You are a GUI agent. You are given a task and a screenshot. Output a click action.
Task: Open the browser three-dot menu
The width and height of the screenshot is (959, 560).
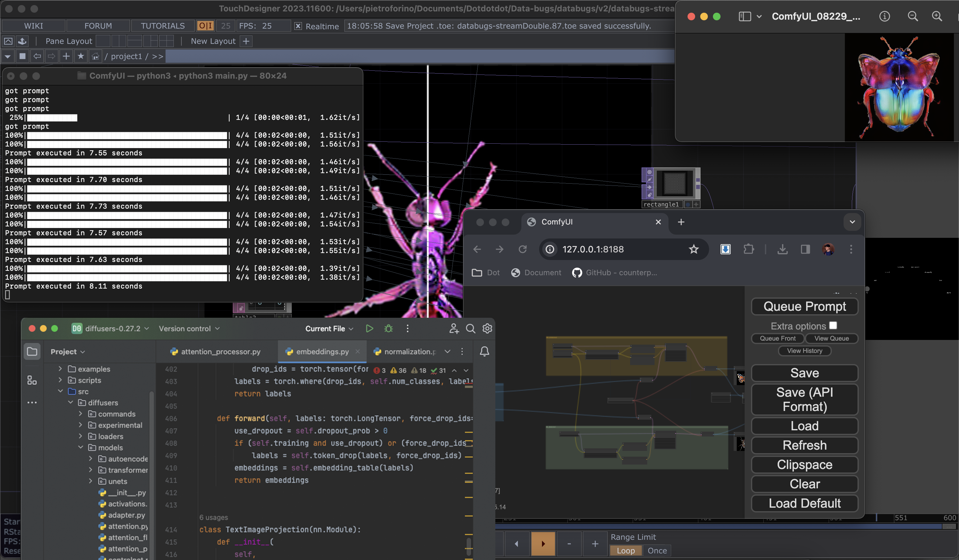click(x=851, y=249)
